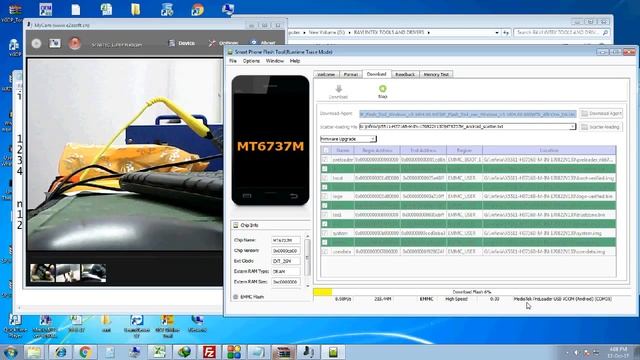Screen dimensions: 640x360
Task: Toggle checkbox in green row below preloader
Action: coord(325,169)
